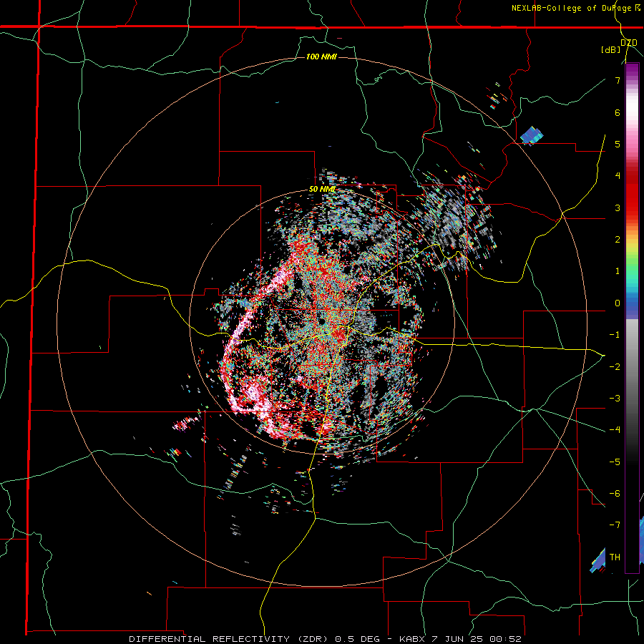Click the legend value 2
This screenshot has width=644, height=644.
pyautogui.click(x=618, y=240)
